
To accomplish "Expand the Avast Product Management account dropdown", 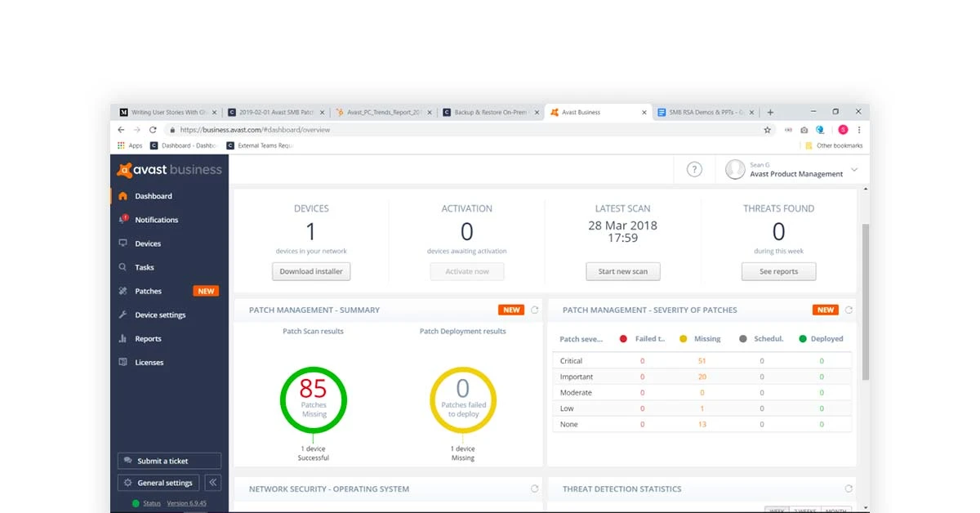I will (x=854, y=170).
